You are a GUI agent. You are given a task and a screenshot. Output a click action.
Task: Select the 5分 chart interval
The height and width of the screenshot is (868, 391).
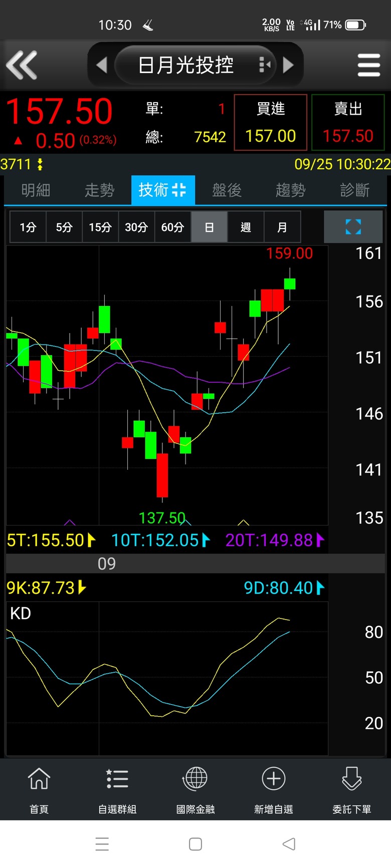click(64, 227)
